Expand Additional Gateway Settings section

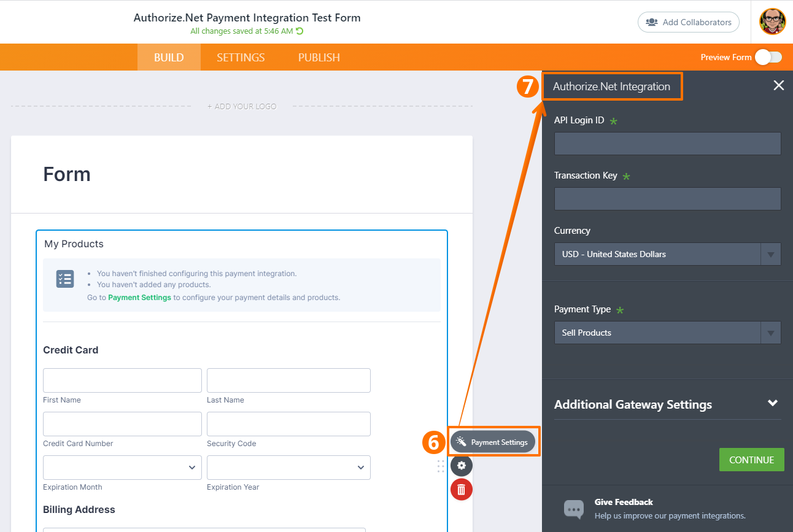click(668, 404)
